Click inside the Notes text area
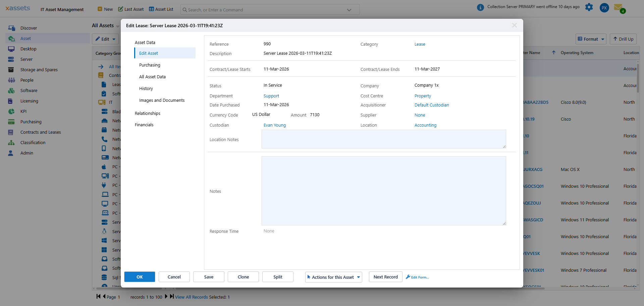This screenshot has height=306, width=644. point(383,191)
